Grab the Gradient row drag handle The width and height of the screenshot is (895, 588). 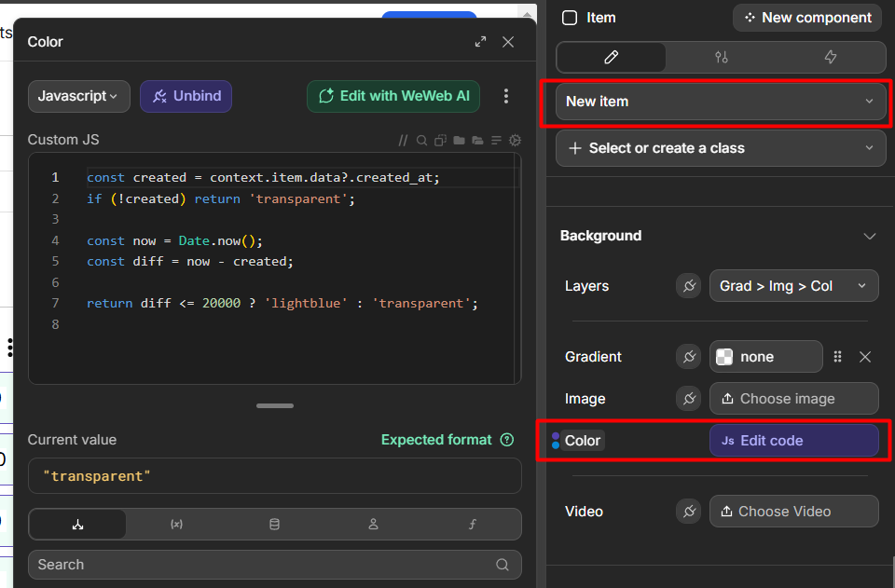837,357
